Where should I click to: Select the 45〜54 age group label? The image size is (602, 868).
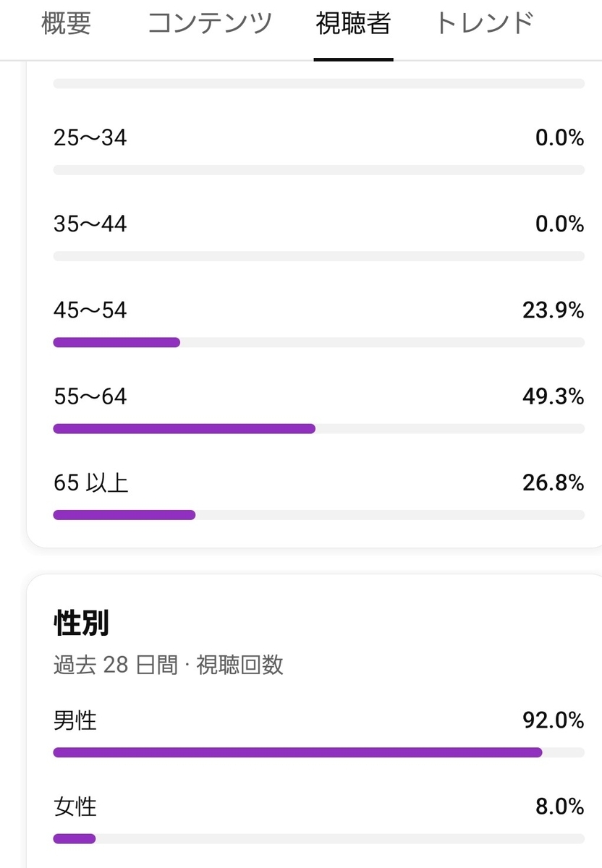pyautogui.click(x=90, y=310)
